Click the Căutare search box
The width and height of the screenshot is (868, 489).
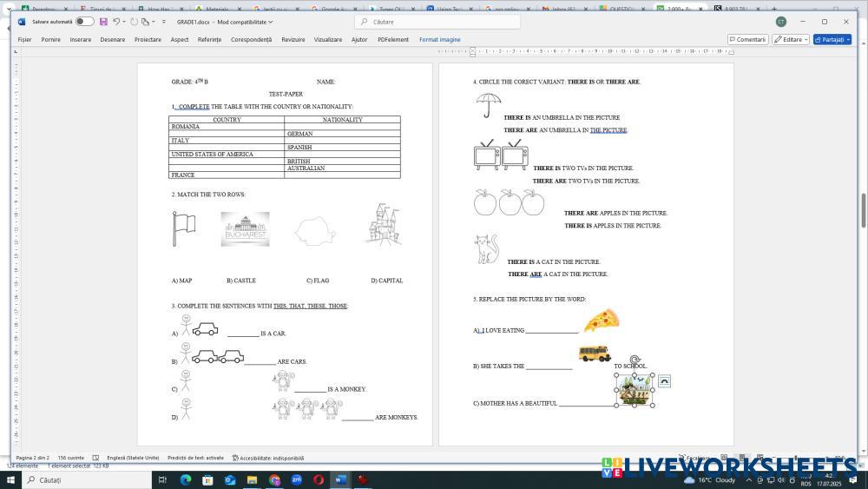437,22
